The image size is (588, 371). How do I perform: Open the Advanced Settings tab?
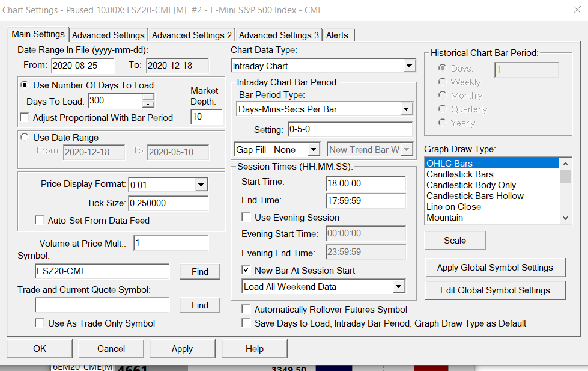108,35
